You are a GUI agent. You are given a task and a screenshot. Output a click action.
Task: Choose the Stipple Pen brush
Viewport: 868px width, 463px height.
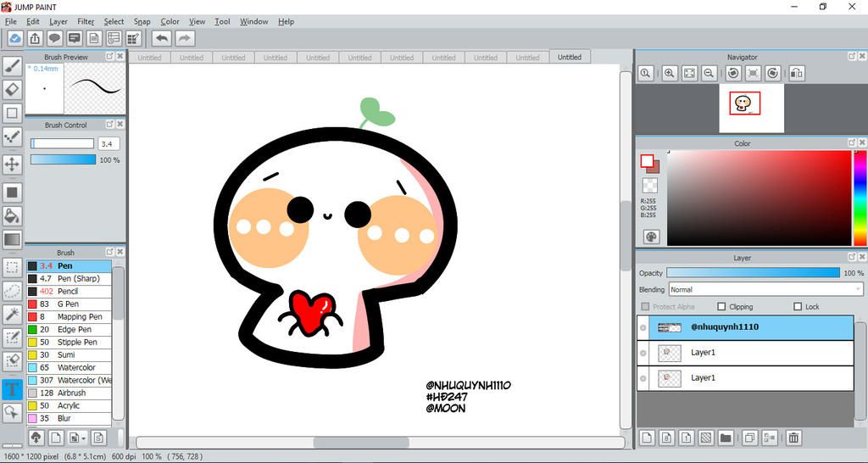70,343
